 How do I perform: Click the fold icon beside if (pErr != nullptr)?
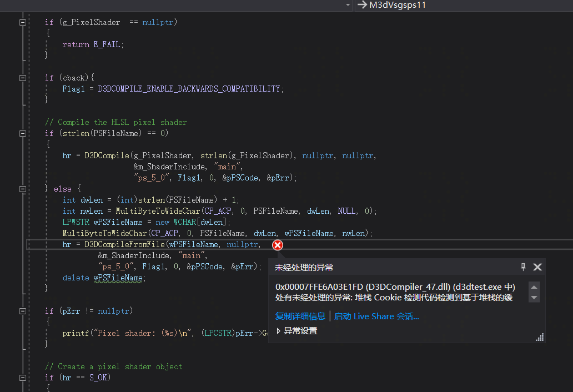pyautogui.click(x=22, y=310)
